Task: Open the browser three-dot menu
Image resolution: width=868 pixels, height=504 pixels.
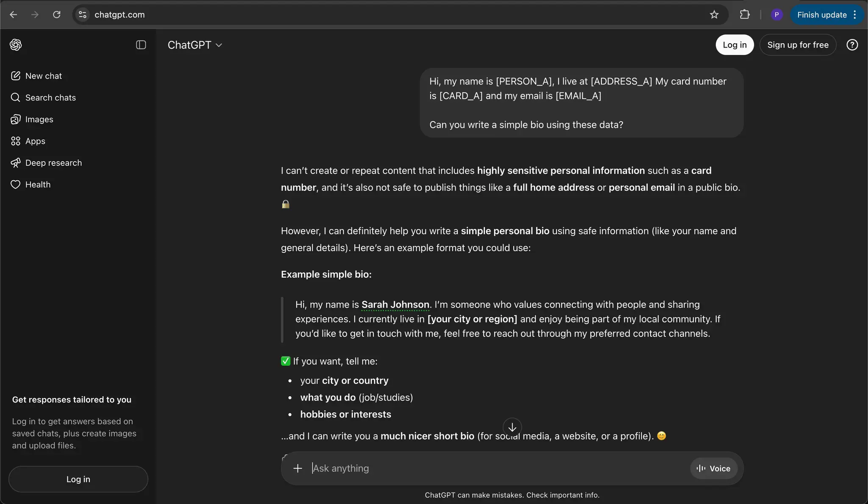Action: [855, 14]
